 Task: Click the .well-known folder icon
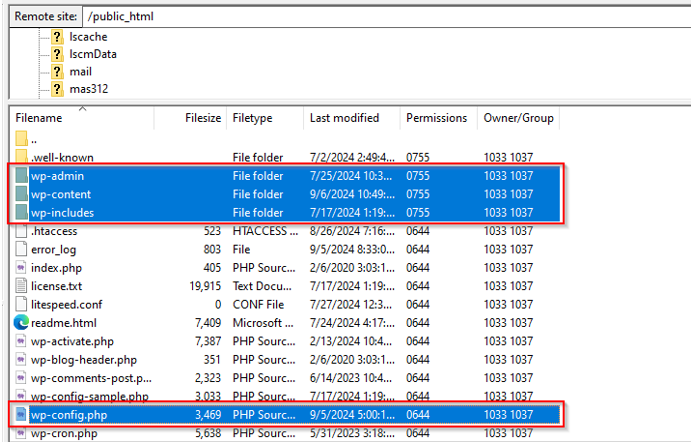point(22,158)
